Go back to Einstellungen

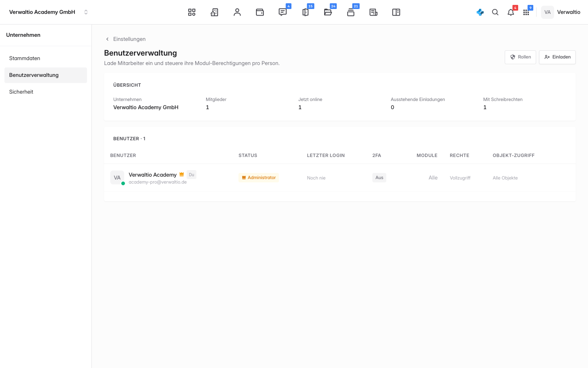tap(125, 39)
